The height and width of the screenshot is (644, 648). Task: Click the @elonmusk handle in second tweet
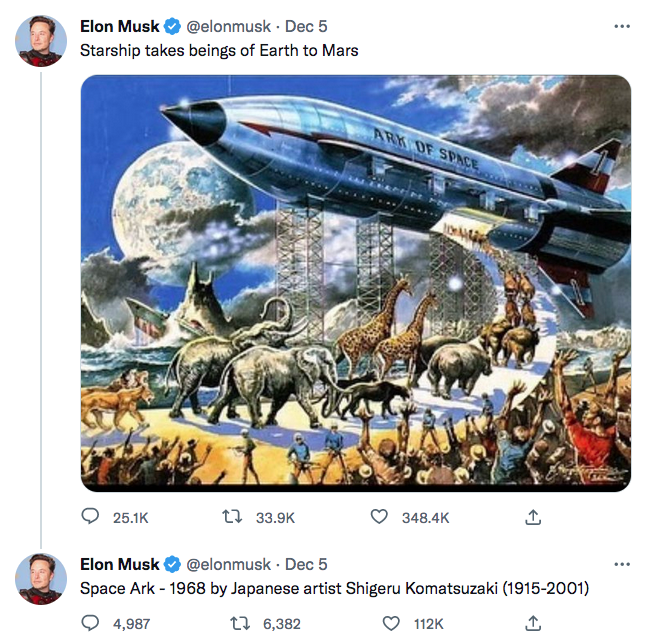click(x=229, y=564)
